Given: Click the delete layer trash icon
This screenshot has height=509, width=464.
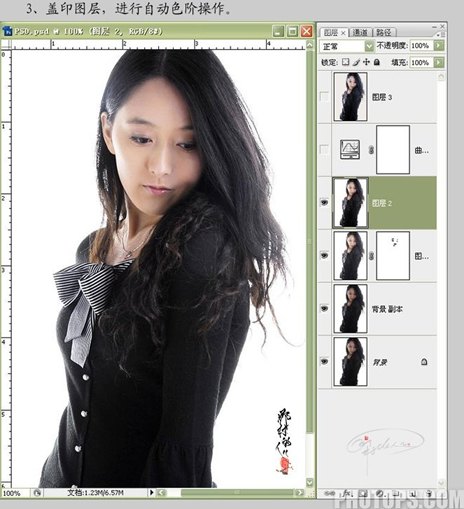Looking at the screenshot, I should click(429, 493).
